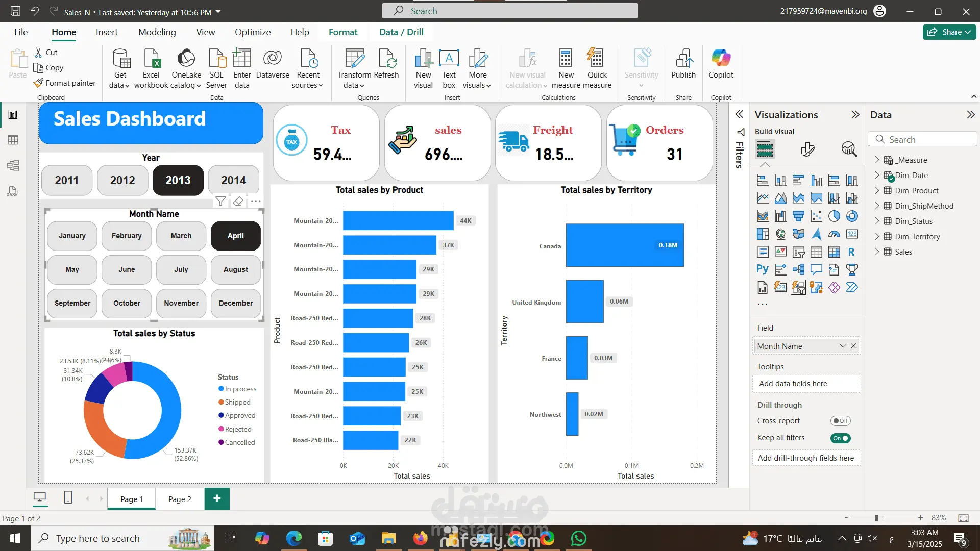The height and width of the screenshot is (551, 980).
Task: Select 2012 in the Year slicer
Action: 122,181
